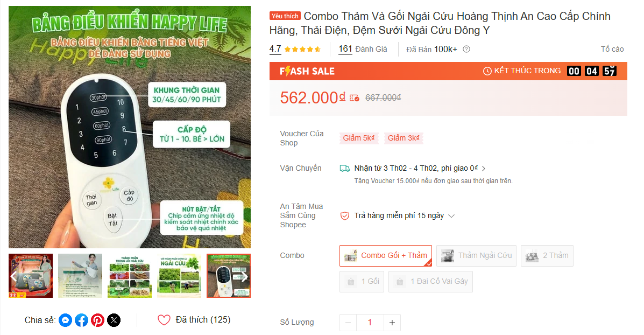Apply the Giảm 5k₫ shop voucher
The width and height of the screenshot is (644, 335).
[358, 138]
